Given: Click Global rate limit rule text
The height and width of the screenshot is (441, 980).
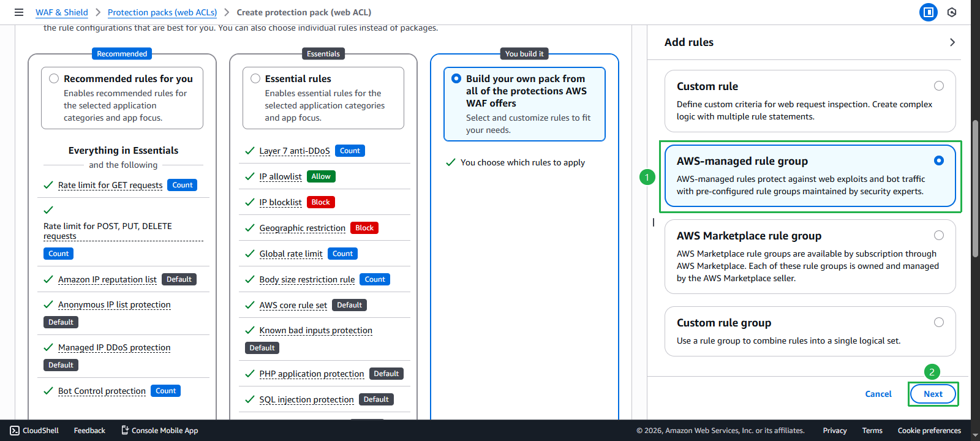Looking at the screenshot, I should pos(291,254).
